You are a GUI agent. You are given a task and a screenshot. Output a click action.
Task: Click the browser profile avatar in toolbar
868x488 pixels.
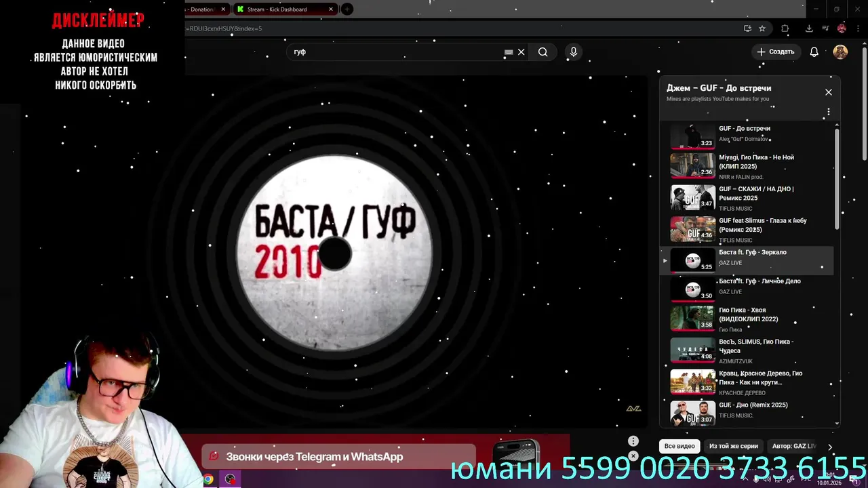click(842, 28)
